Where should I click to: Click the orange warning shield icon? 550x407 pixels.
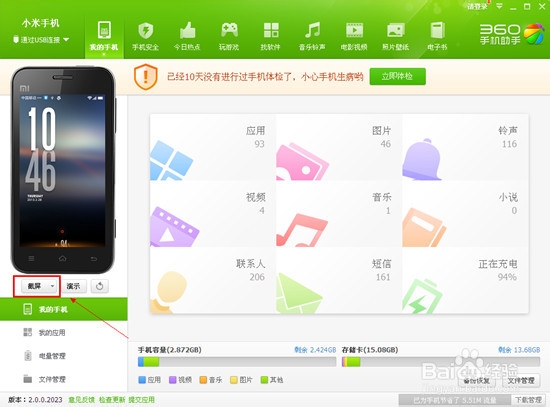146,76
